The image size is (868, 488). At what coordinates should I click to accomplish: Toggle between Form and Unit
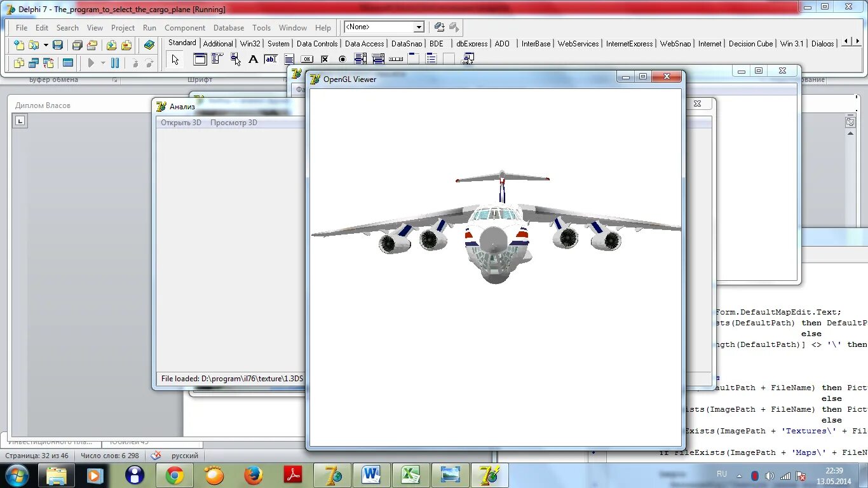click(48, 63)
